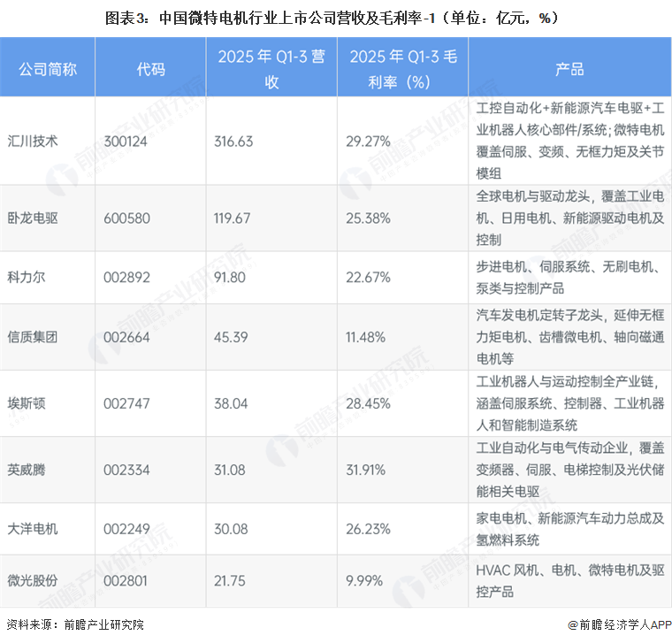Click company name 英威腾
The image size is (672, 643).
(27, 470)
